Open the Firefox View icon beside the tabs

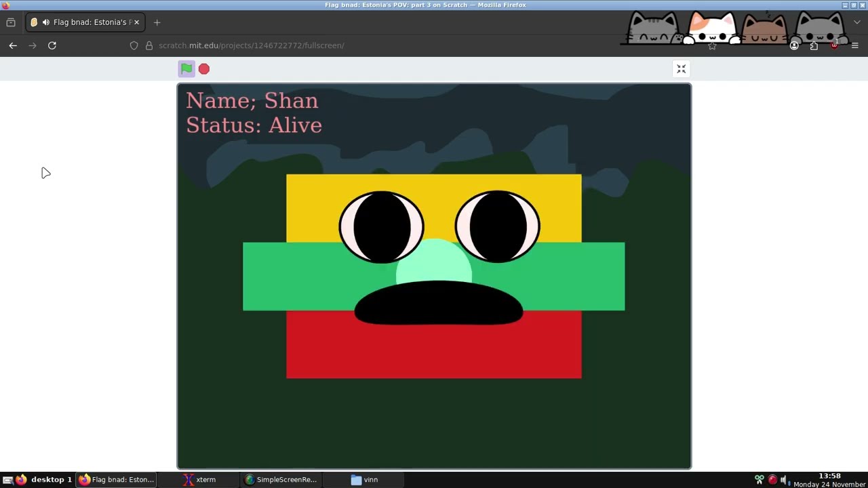[x=11, y=22]
